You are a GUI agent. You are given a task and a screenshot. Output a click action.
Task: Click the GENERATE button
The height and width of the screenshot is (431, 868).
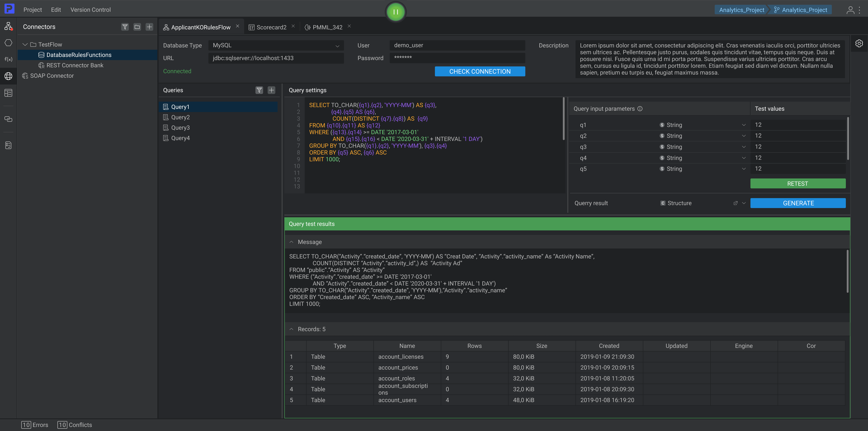coord(798,203)
